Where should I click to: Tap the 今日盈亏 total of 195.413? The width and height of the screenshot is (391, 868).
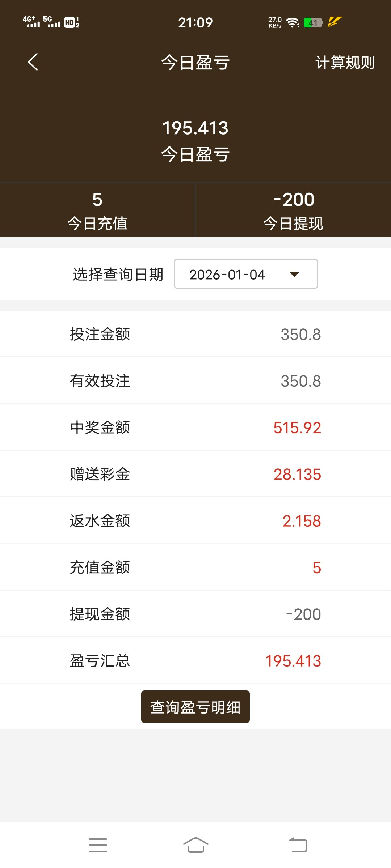tap(195, 128)
